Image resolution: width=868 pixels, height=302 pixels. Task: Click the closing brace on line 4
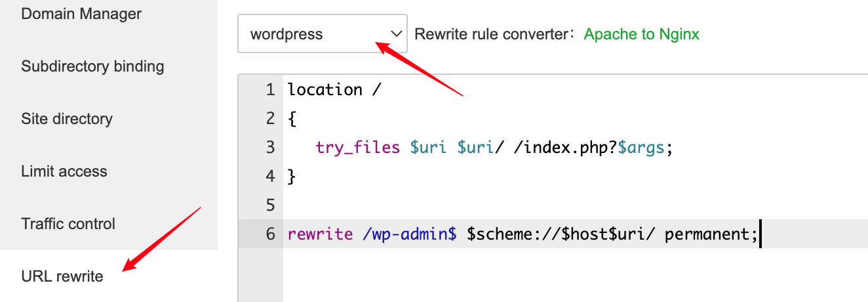pyautogui.click(x=292, y=177)
